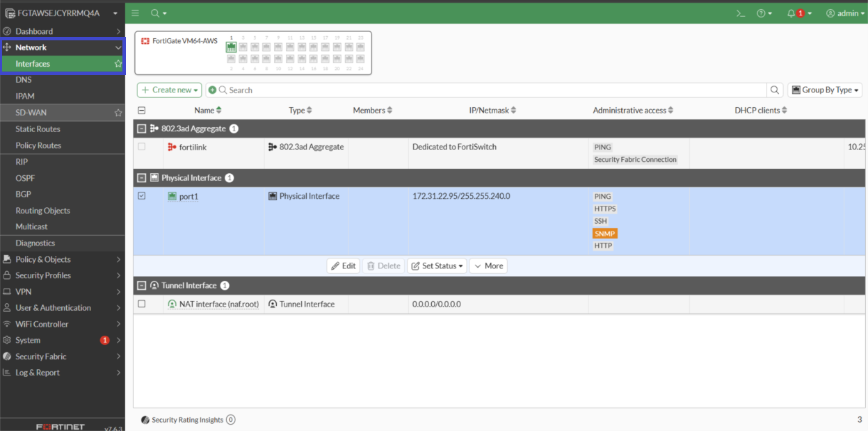The width and height of the screenshot is (868, 431).
Task: Click port 1 in faceplate diagram
Action: click(231, 47)
